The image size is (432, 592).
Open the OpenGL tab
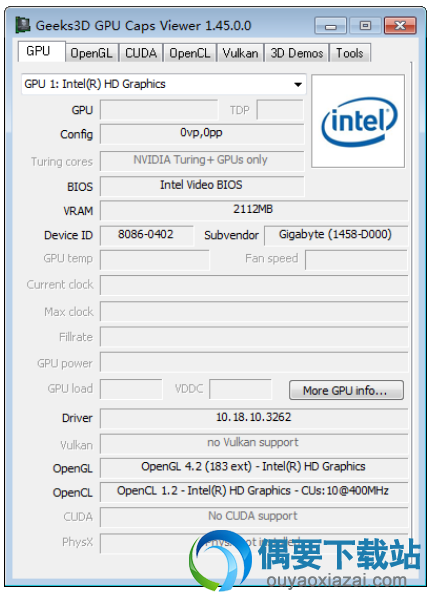(x=92, y=53)
